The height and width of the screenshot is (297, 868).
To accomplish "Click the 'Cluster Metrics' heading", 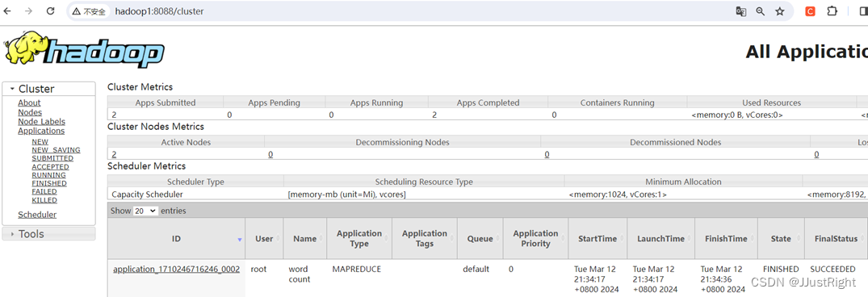I will [x=140, y=87].
